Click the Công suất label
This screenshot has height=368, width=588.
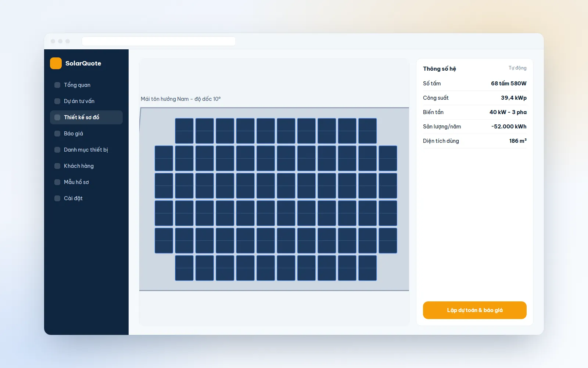click(436, 98)
